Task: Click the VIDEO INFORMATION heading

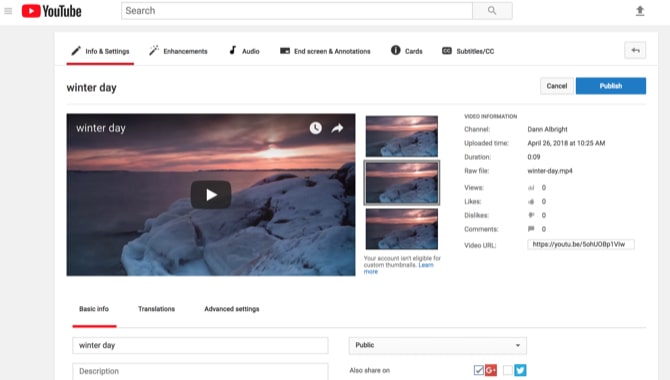Action: [491, 116]
